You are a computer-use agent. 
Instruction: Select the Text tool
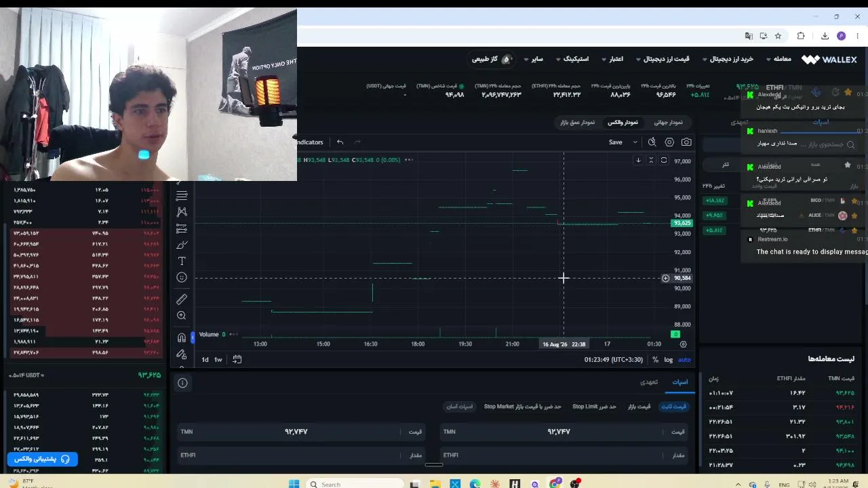coord(182,261)
